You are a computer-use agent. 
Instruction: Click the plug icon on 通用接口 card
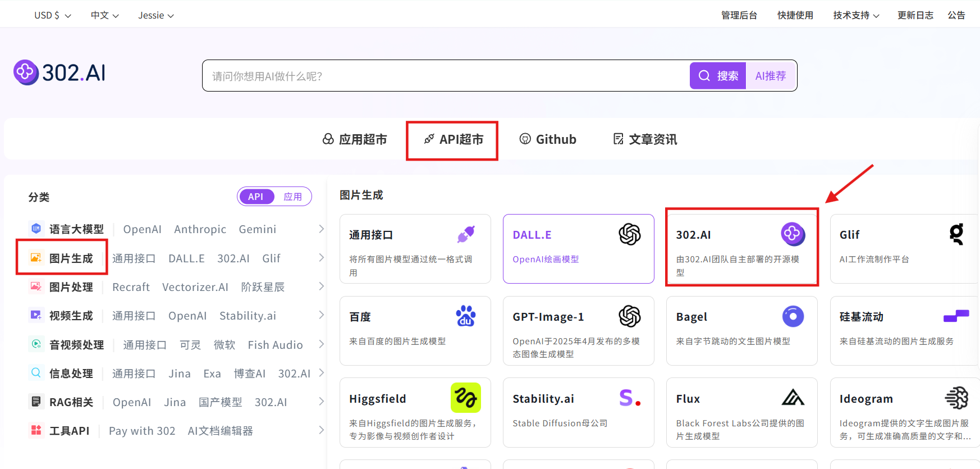coord(466,234)
